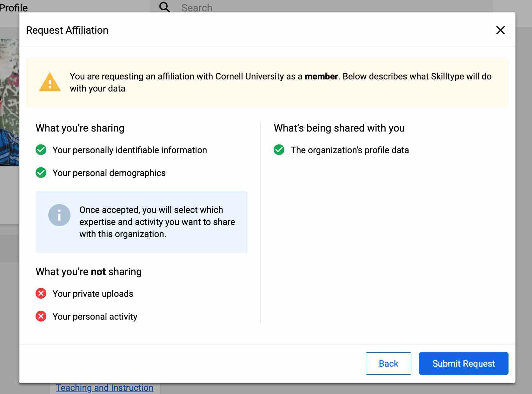Go back with the Back button
532x394 pixels.
point(388,363)
